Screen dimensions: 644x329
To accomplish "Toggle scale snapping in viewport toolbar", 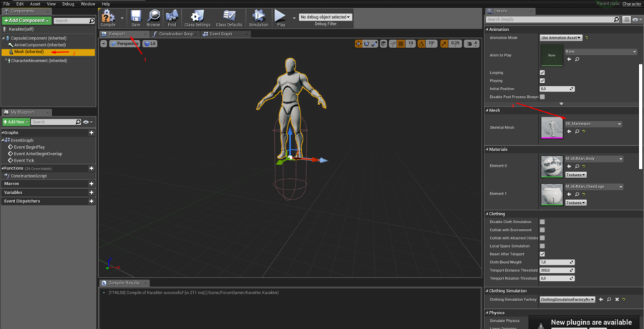I will tap(444, 44).
